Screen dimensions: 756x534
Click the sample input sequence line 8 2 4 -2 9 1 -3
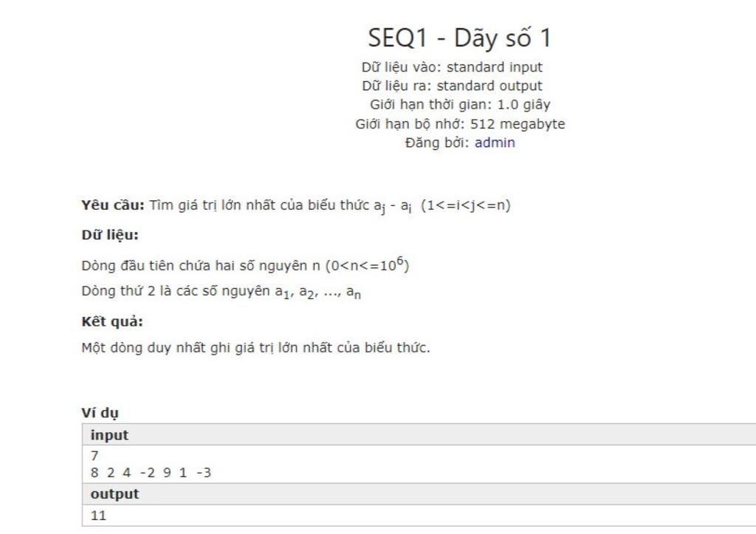pos(151,473)
